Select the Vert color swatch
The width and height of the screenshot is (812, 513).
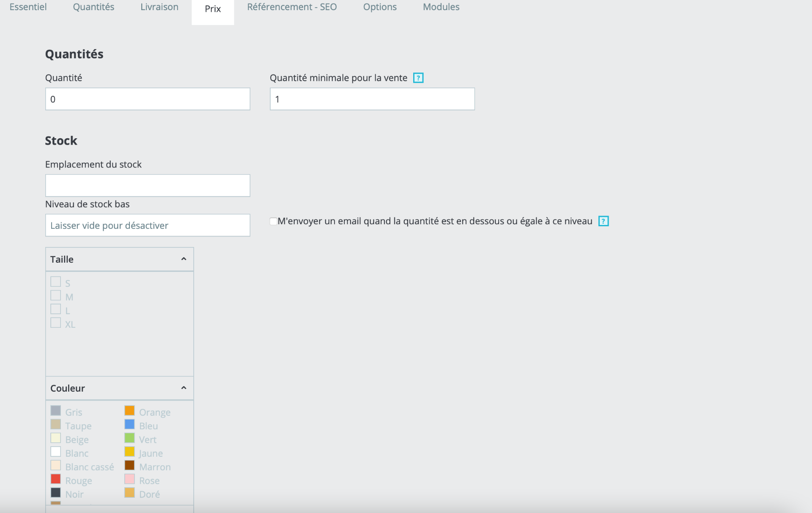[x=129, y=438]
